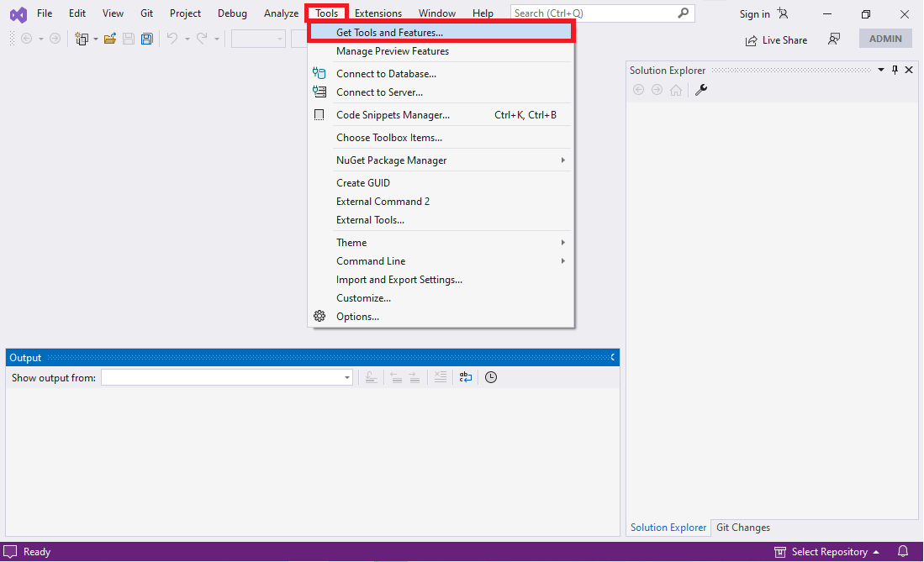This screenshot has height=562, width=924.
Task: Open the Extensions menu
Action: coord(378,13)
